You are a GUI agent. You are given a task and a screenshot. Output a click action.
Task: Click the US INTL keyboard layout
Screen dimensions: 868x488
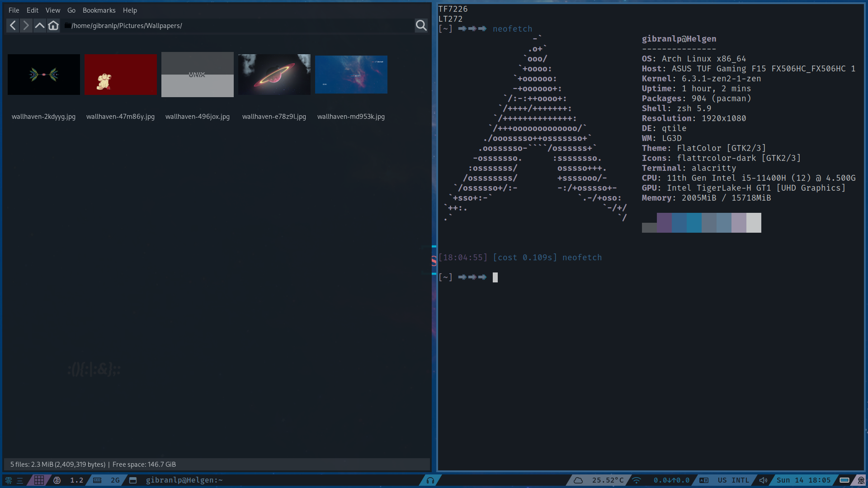(x=733, y=480)
